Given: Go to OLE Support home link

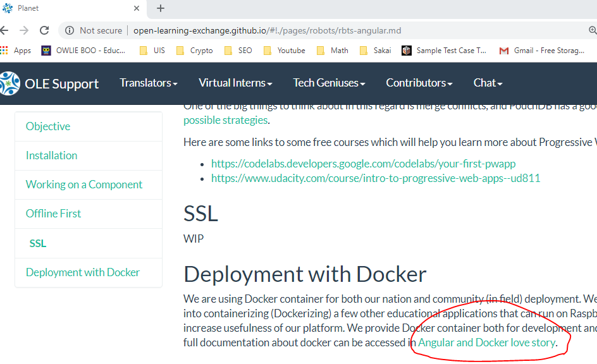Looking at the screenshot, I should pos(62,83).
